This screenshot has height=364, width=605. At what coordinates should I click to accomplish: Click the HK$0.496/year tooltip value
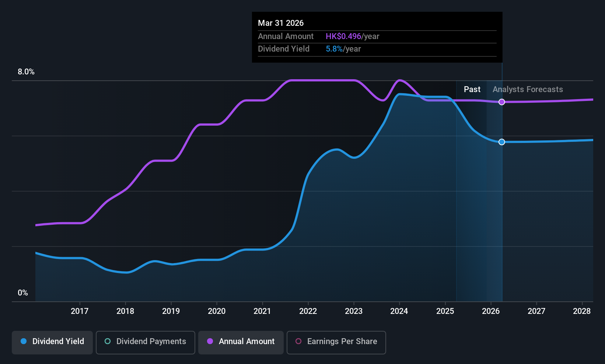(x=352, y=36)
